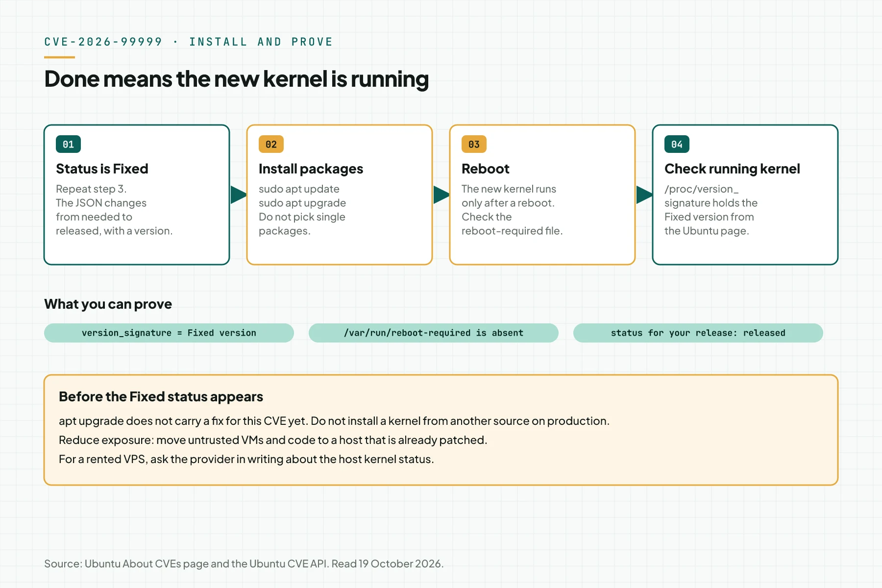Viewport: 882px width, 588px height.
Task: Click the 'The new kernel runs' line
Action: pos(509,189)
